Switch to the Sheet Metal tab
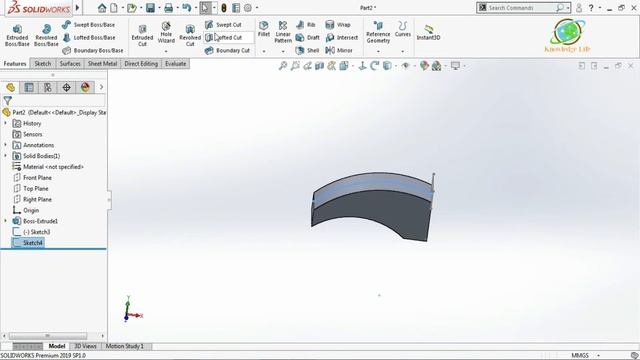The image size is (640, 360). tap(102, 64)
